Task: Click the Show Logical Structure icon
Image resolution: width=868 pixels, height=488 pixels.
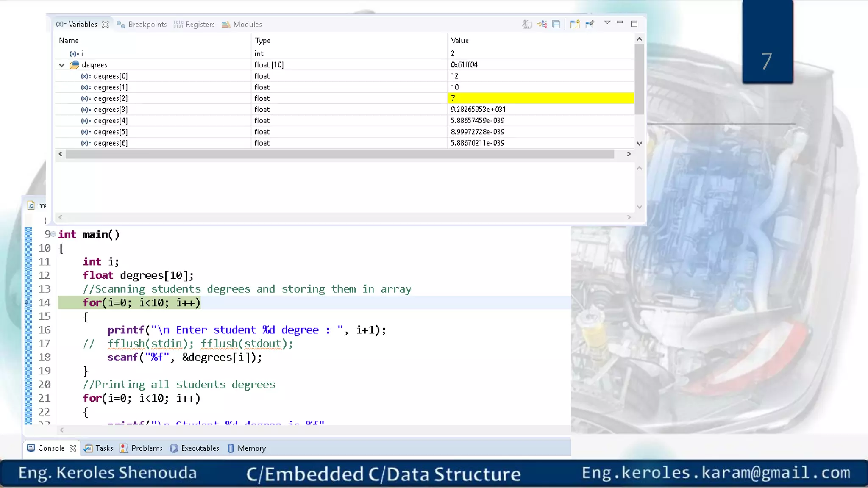Action: (x=542, y=24)
